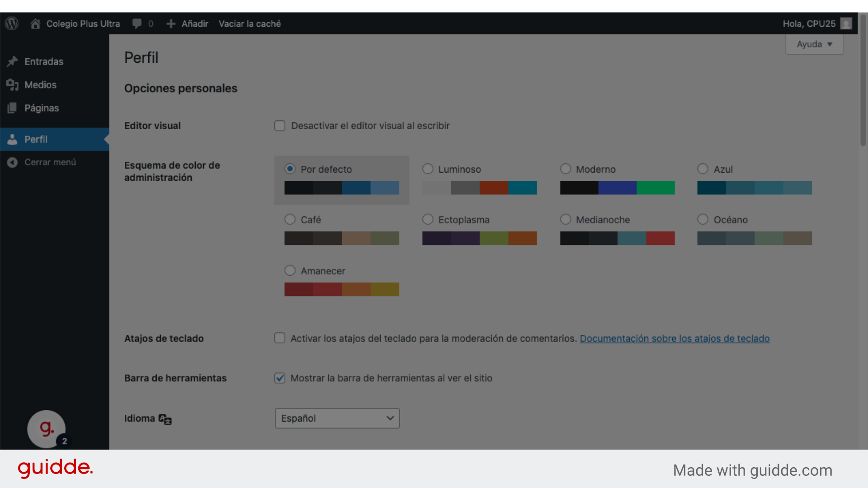
Task: Click the plus icon beside Añadir
Action: [171, 23]
